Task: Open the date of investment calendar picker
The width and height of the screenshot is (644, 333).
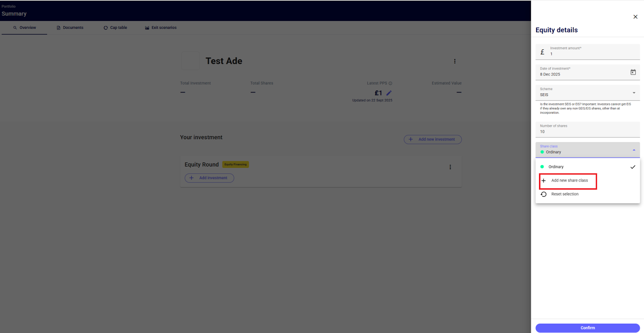Action: point(633,72)
